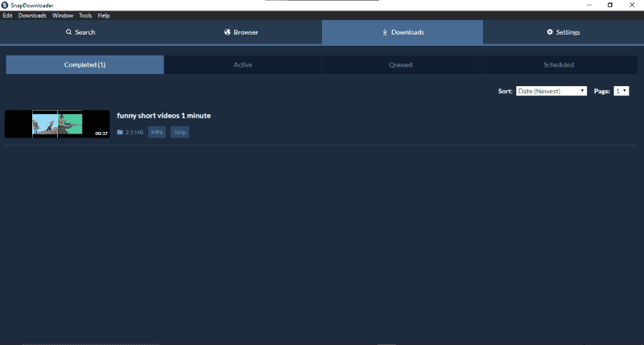Switch to the Queued downloads tab
Image resolution: width=644 pixels, height=345 pixels.
point(400,64)
